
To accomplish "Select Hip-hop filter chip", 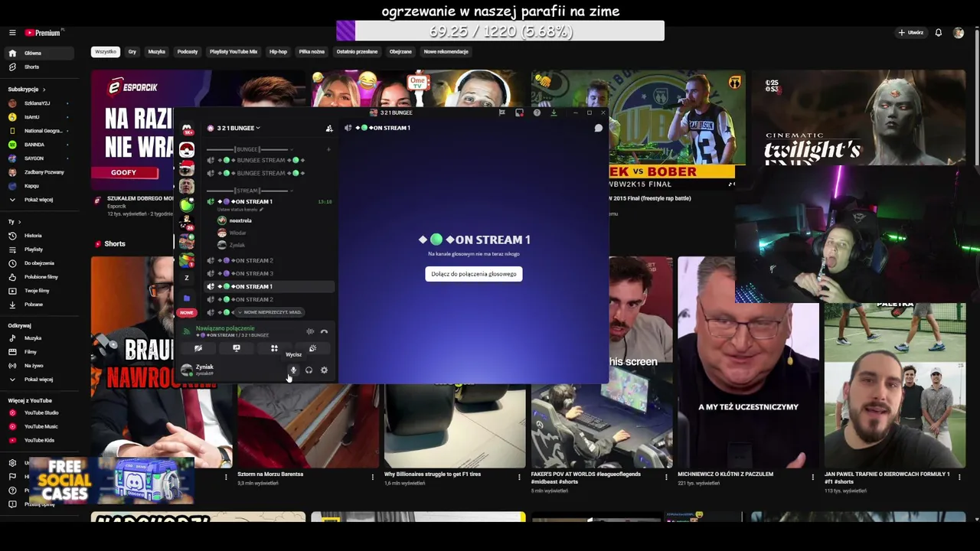I will click(278, 52).
